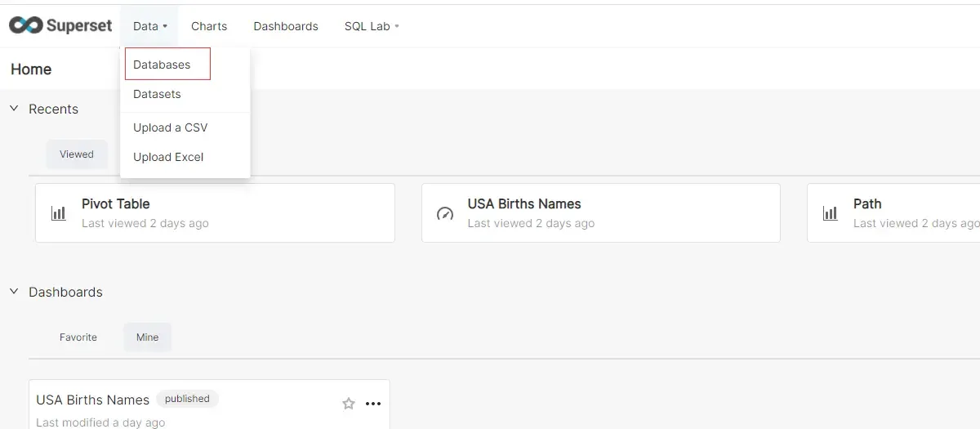Go to the Charts page
Screen dimensions: 980x429
[209, 26]
